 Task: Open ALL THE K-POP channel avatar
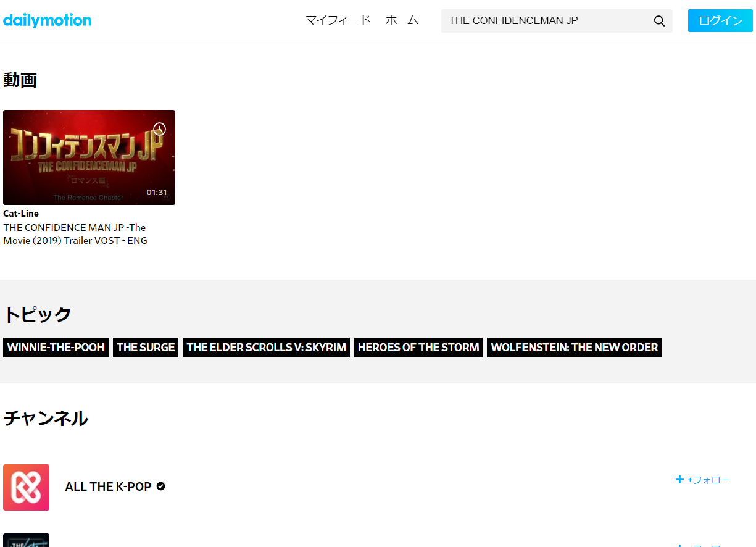pyautogui.click(x=26, y=487)
